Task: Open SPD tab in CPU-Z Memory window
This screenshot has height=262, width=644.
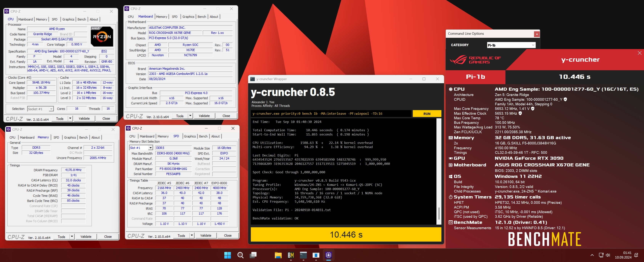Action: [x=56, y=137]
